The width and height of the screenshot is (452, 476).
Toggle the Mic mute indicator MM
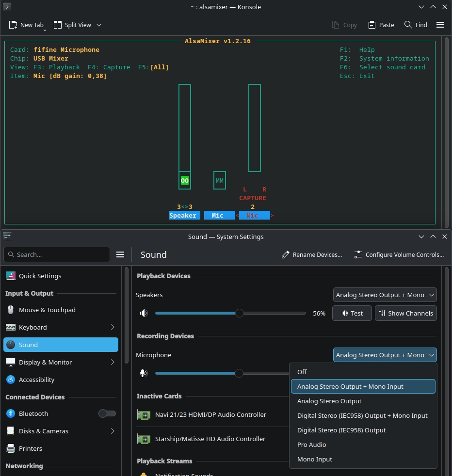click(219, 181)
